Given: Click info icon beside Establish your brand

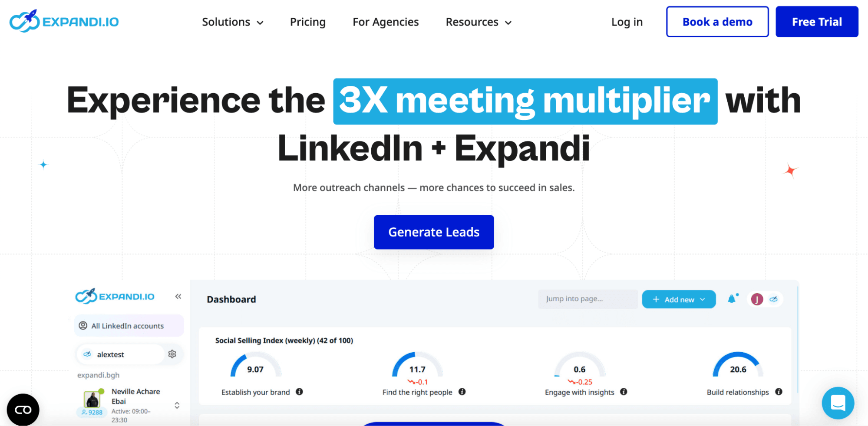Looking at the screenshot, I should click(300, 392).
